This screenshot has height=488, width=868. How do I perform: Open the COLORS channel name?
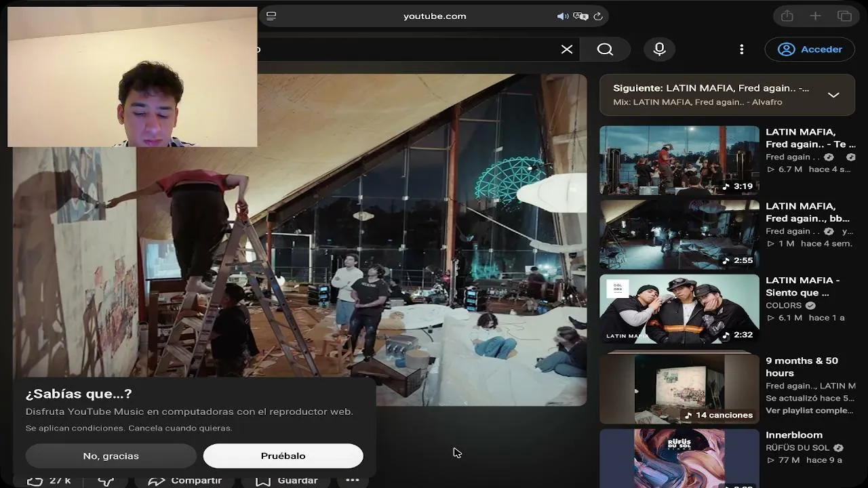point(784,306)
